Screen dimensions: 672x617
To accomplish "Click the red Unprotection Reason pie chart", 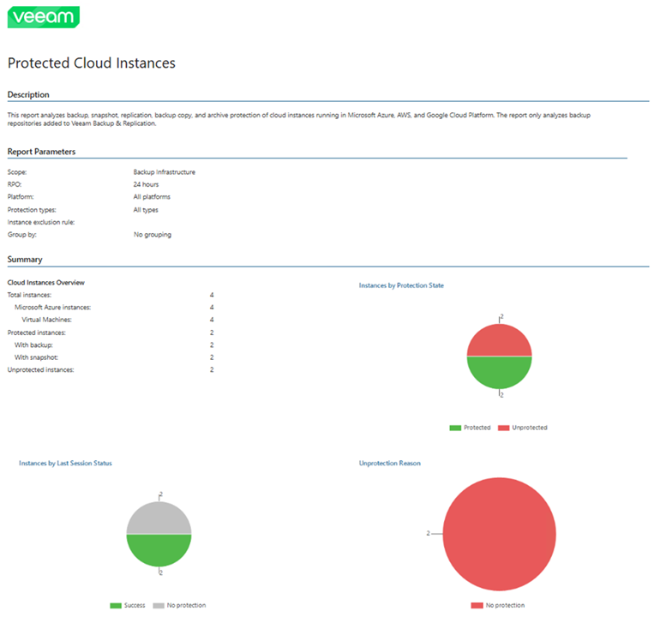I will click(x=500, y=533).
